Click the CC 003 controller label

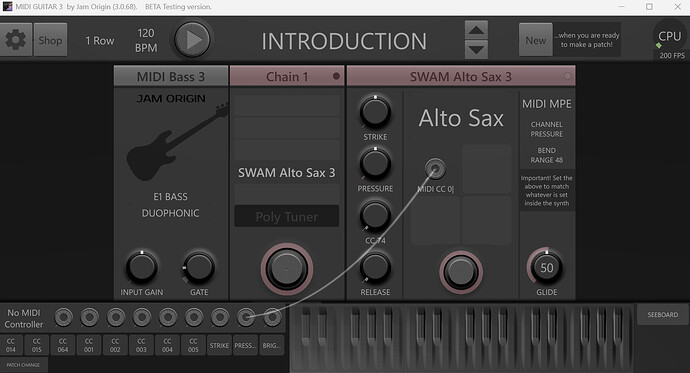pyautogui.click(x=141, y=345)
